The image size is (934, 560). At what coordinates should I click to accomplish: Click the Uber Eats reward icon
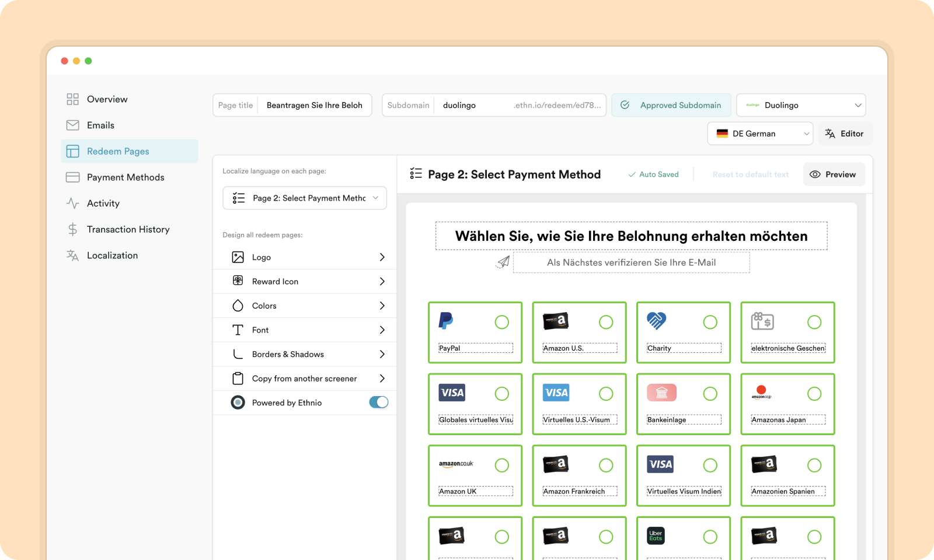pos(656,535)
